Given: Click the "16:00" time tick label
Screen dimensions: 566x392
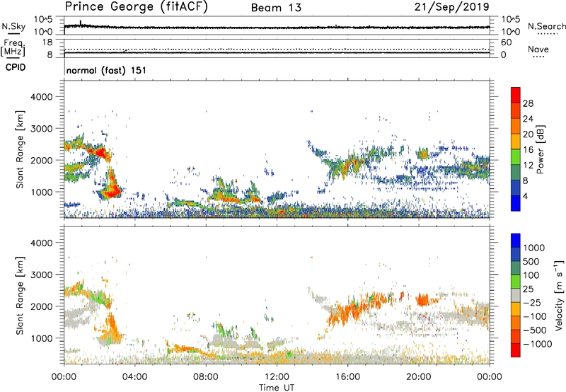Looking at the screenshot, I should (347, 377).
